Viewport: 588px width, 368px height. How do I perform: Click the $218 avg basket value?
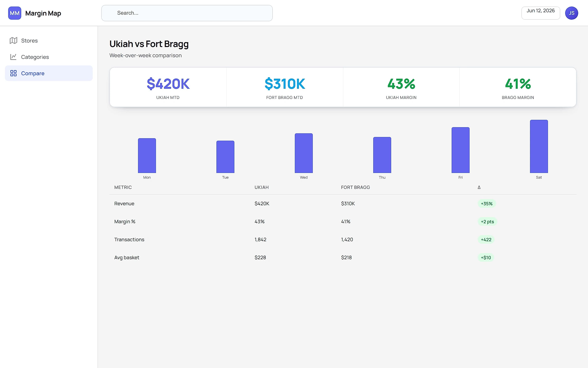(346, 258)
